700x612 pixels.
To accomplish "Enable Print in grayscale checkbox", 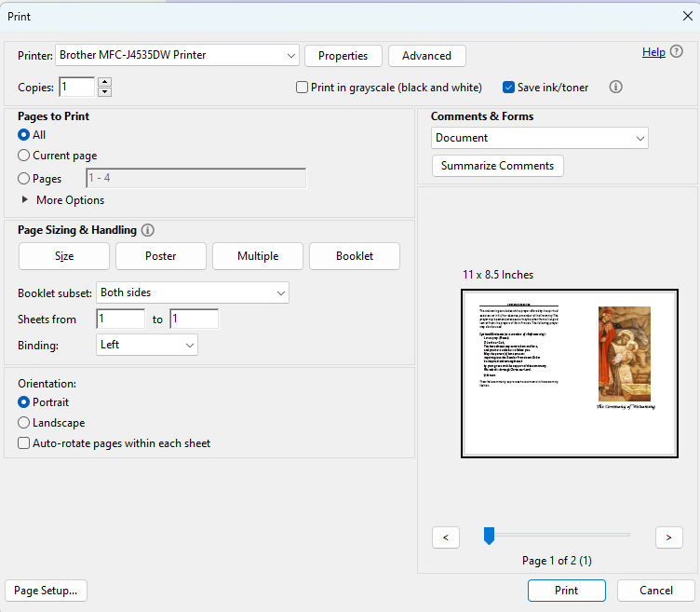I will [302, 88].
